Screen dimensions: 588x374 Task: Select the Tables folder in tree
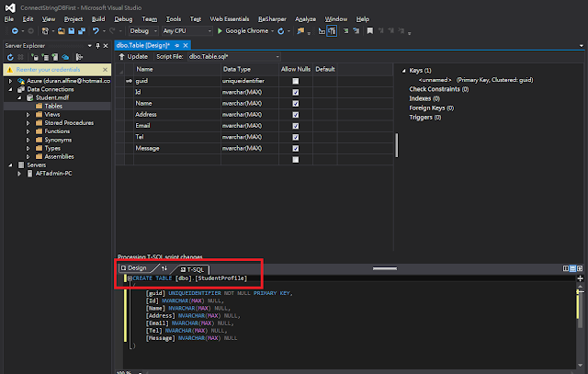click(53, 105)
